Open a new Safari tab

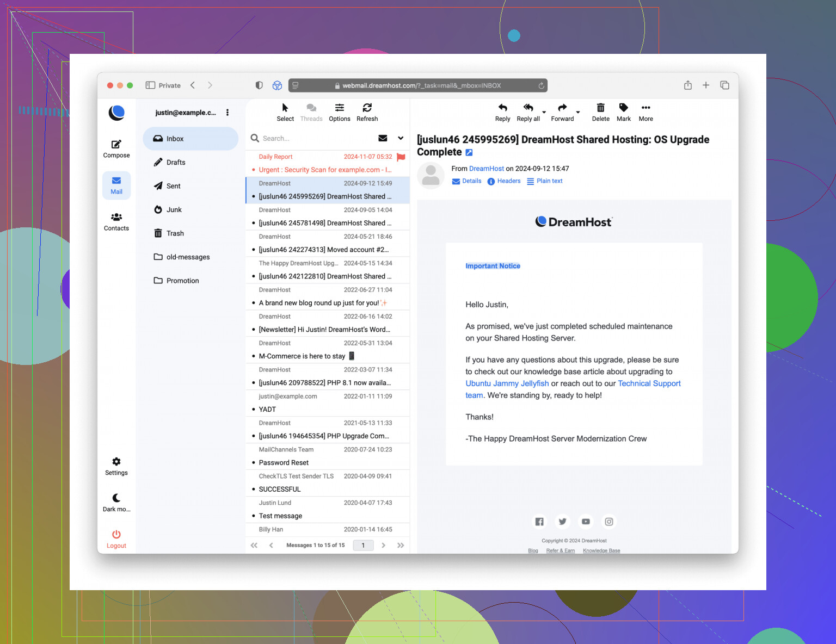click(x=706, y=85)
